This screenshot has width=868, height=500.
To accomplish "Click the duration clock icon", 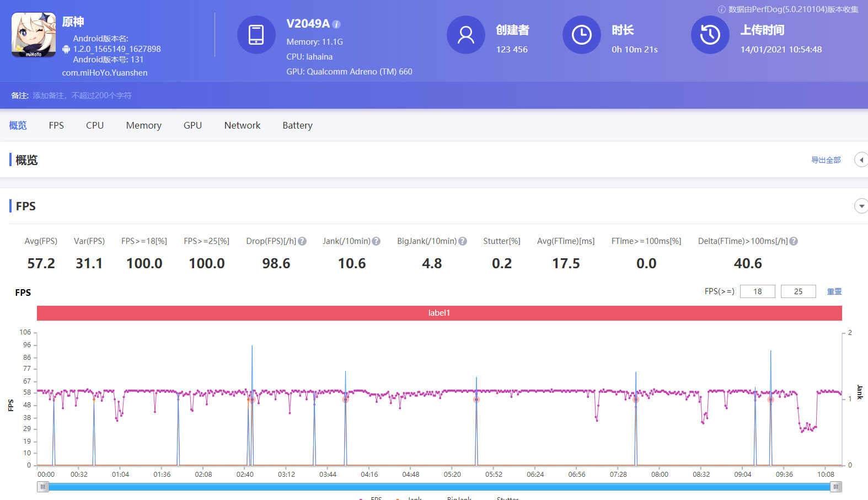I will (x=582, y=35).
